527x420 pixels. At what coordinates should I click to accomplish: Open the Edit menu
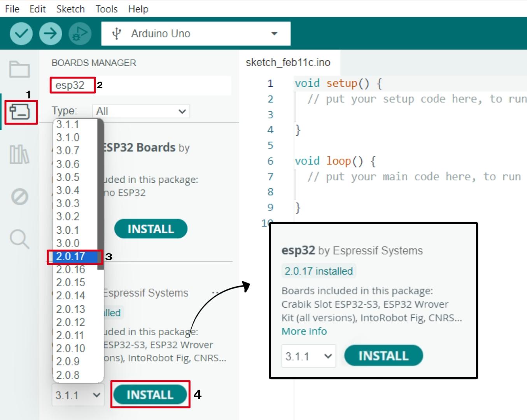point(37,9)
